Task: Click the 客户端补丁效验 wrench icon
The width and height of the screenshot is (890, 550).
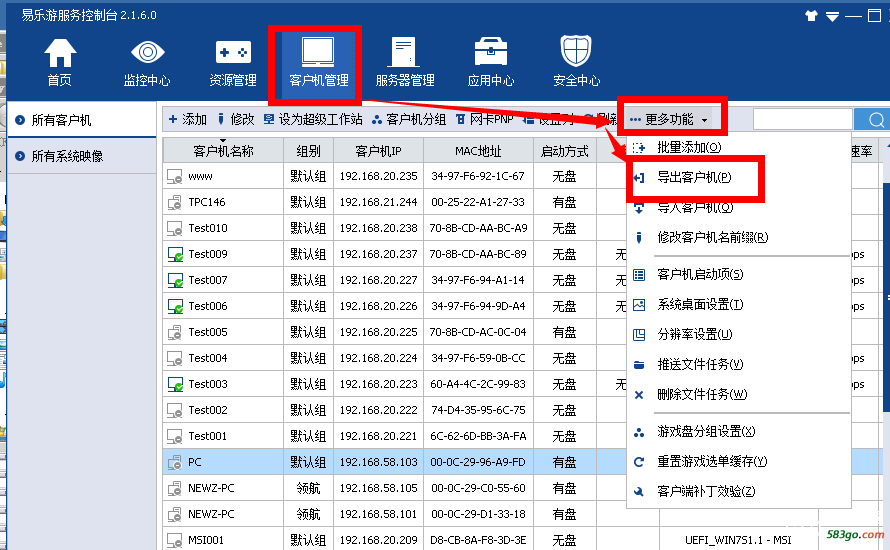Action: tap(639, 492)
